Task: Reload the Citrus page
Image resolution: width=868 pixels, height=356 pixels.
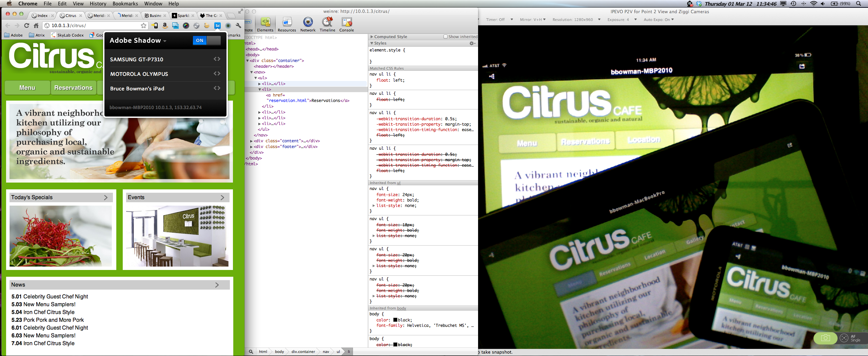Action: pos(26,25)
